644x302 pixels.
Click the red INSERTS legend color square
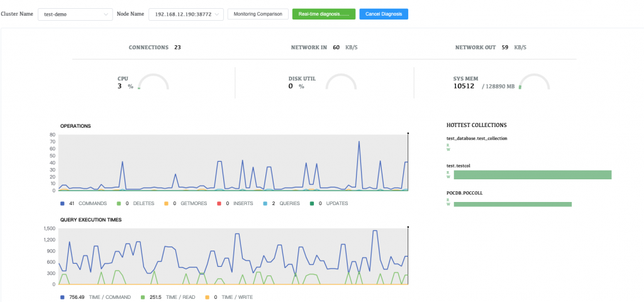click(x=219, y=203)
